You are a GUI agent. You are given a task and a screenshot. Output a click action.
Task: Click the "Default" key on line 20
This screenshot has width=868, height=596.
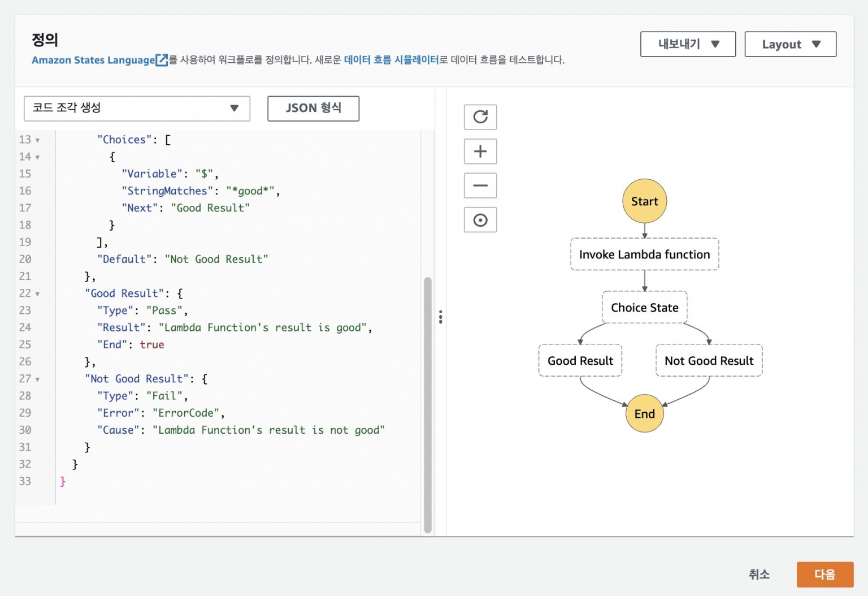(x=124, y=259)
